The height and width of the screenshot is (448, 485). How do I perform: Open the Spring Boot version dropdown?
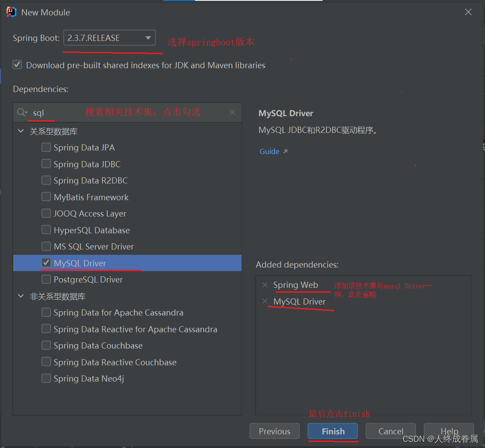[110, 38]
